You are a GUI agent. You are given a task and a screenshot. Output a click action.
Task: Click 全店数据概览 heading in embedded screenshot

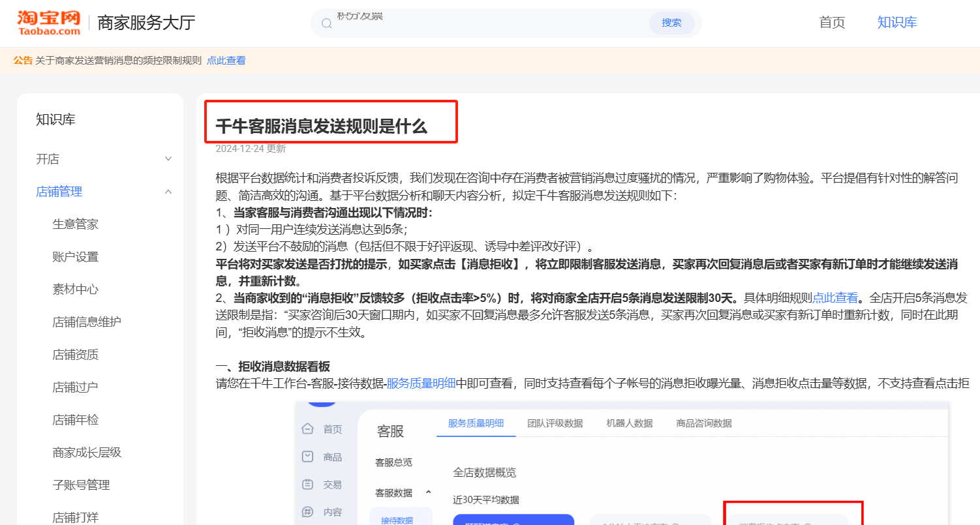(485, 472)
